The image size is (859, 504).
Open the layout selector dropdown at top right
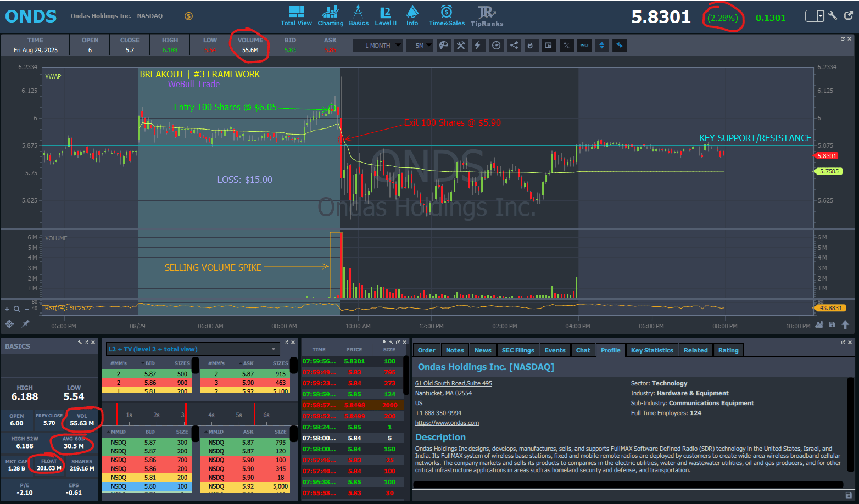(x=815, y=16)
